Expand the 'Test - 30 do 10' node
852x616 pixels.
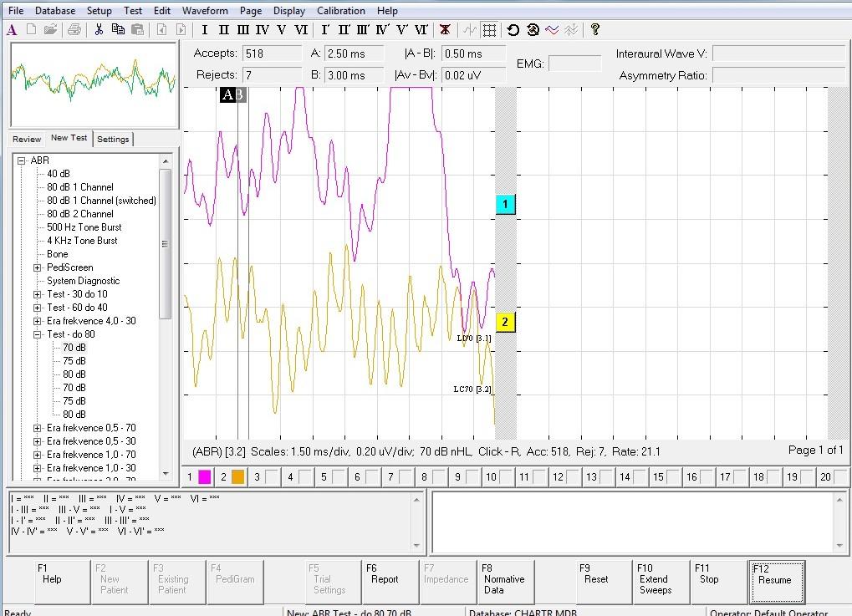pos(37,294)
